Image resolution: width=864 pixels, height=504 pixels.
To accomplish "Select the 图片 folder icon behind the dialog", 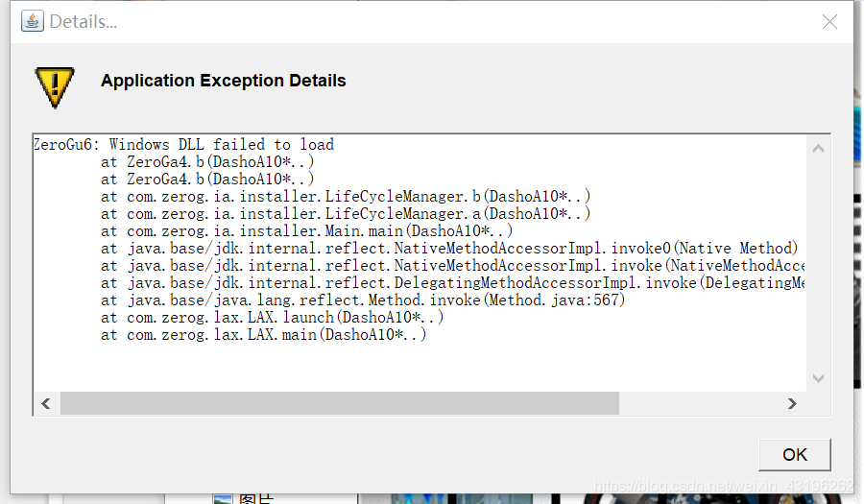I will click(223, 499).
